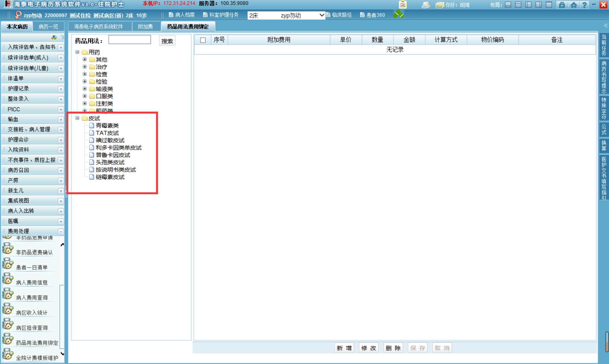Click the patient search icon beside zyp勿动
The width and height of the screenshot is (609, 364).
18,15
